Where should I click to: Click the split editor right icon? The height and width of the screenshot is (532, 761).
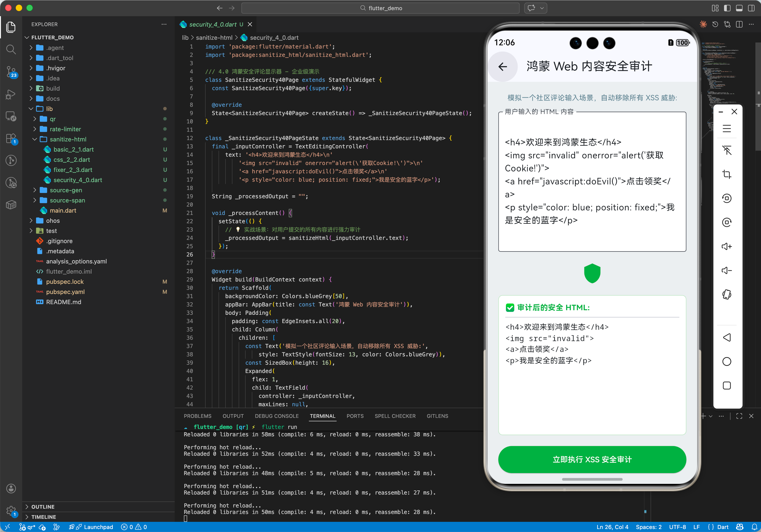point(739,24)
